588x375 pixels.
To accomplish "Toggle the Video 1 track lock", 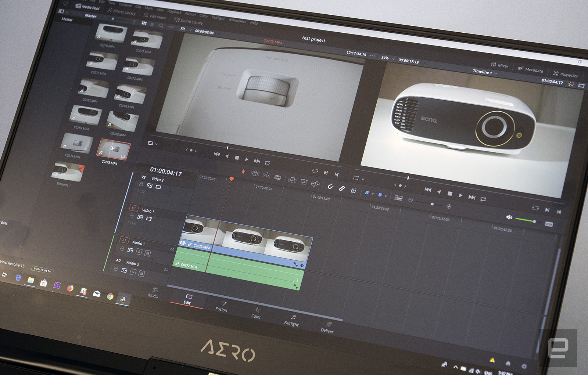I will point(132,216).
